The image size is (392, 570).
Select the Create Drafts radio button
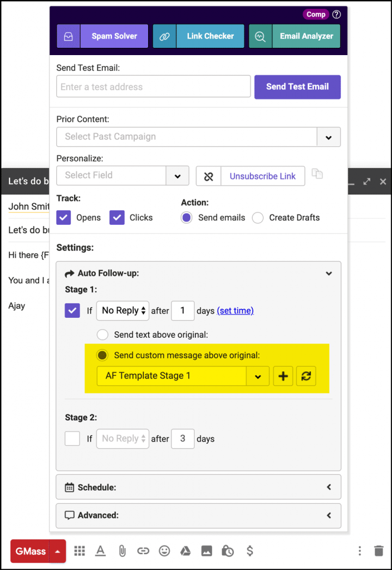click(257, 218)
